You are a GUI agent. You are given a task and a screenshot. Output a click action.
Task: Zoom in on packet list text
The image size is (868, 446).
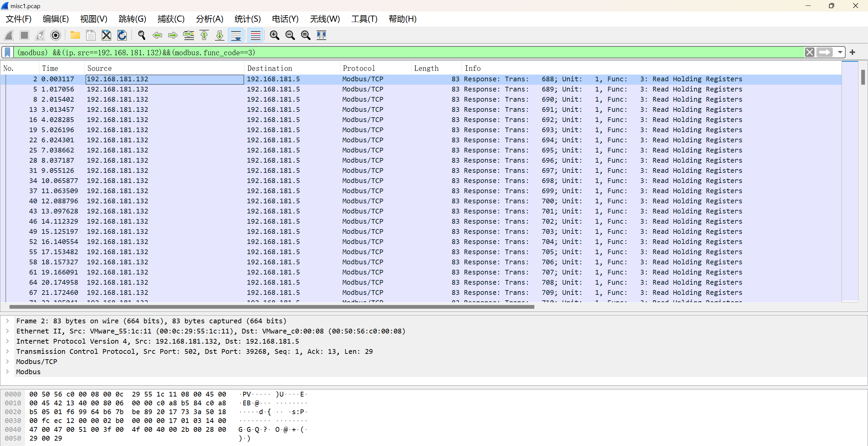click(274, 35)
